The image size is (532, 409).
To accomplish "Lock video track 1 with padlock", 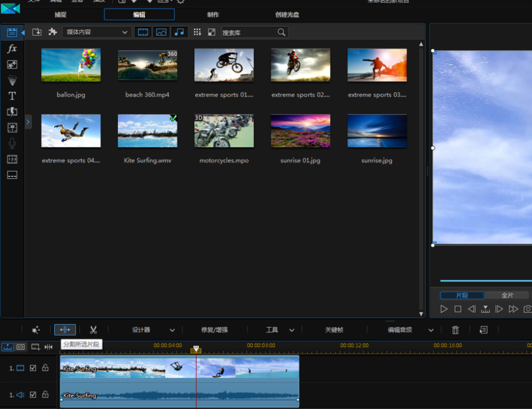I will (x=45, y=368).
